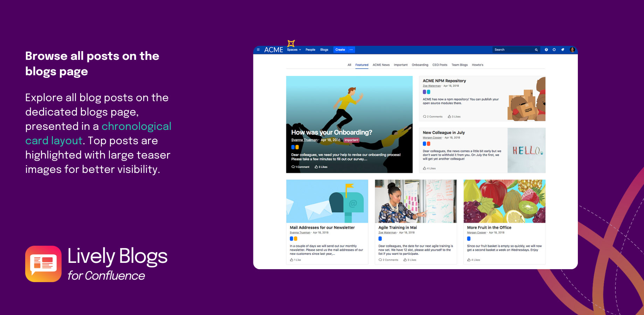Click 4 Likes on New Colleague in July
The image size is (644, 315).
[429, 168]
